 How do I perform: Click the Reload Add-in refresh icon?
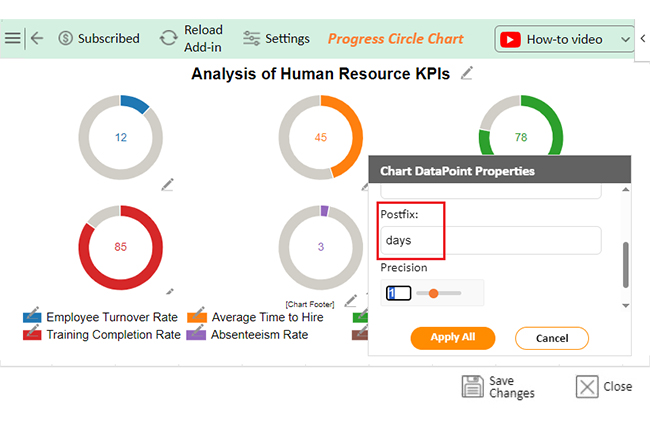(x=168, y=39)
